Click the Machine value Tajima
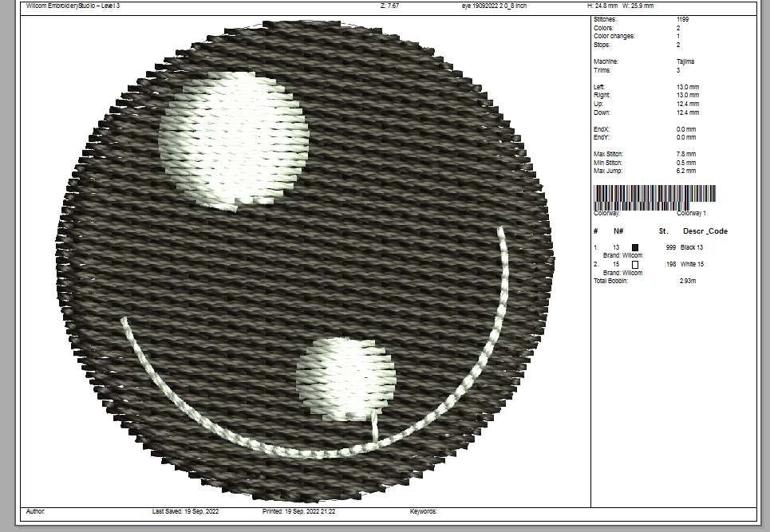The height and width of the screenshot is (532, 770). pos(685,61)
